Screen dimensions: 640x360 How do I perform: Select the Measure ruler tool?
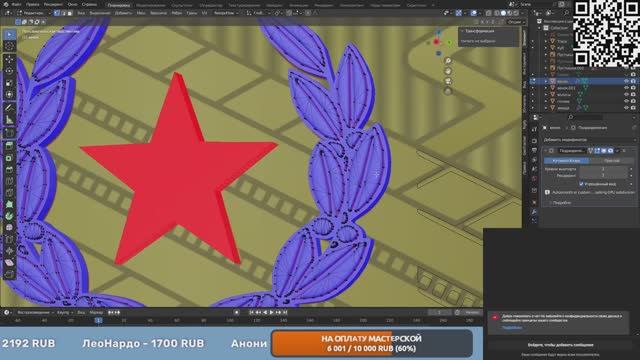click(9, 120)
